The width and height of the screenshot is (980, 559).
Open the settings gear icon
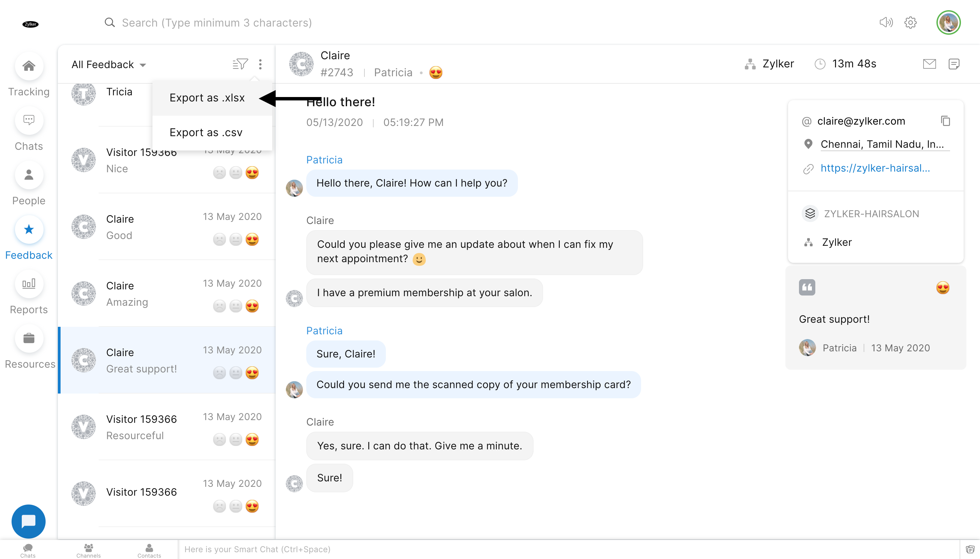coord(911,23)
